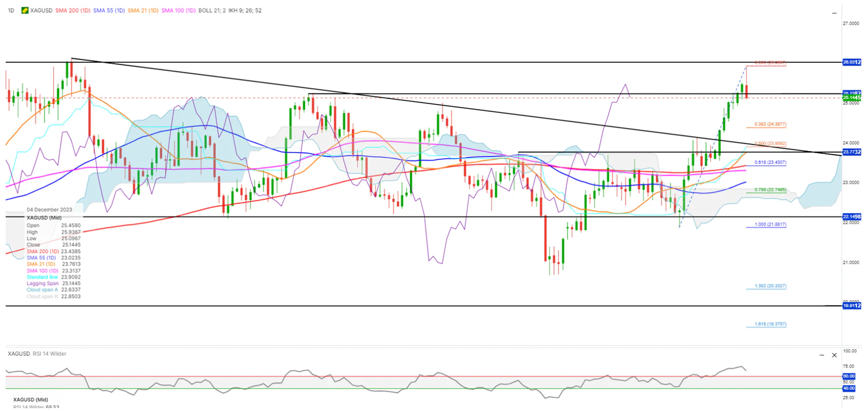Select the 19.9112 price level tag
This screenshot has width=868, height=411.
pos(852,306)
